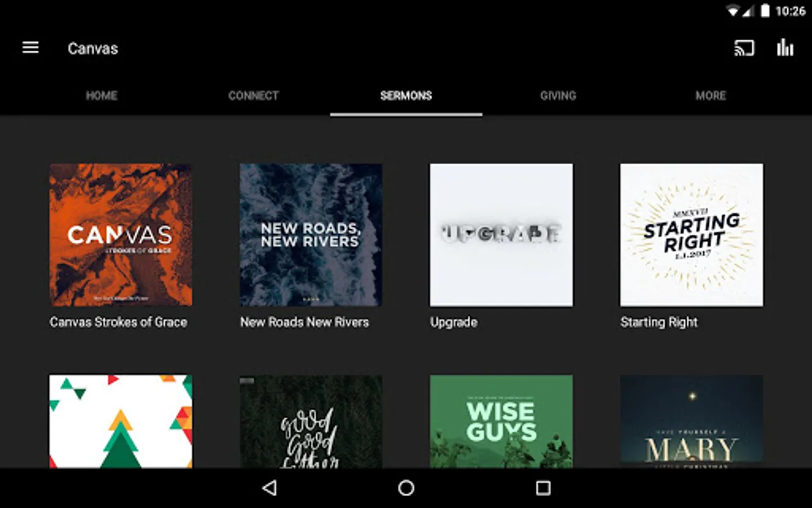Tap the Android back button
Image resolution: width=812 pixels, height=508 pixels.
(x=270, y=488)
